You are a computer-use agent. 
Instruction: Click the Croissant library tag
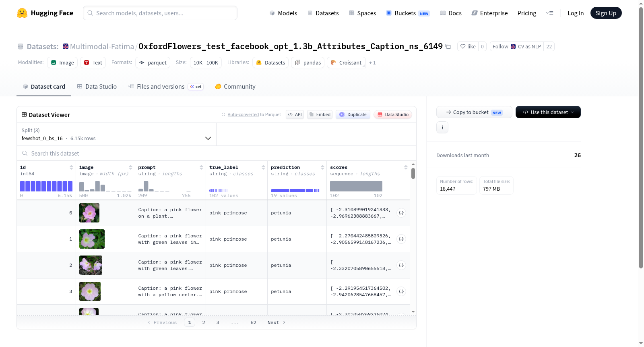click(346, 62)
